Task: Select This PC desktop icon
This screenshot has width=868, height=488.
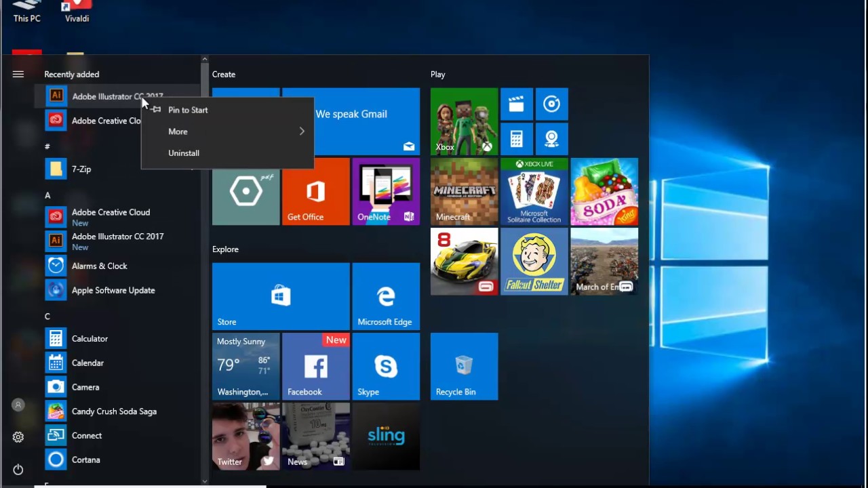Action: click(27, 12)
